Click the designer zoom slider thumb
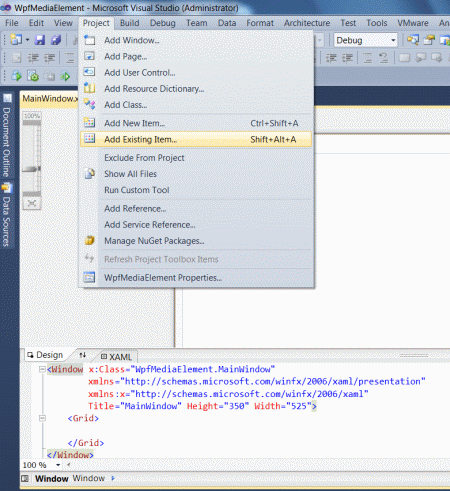Screen dimensions: 450x491 (x=31, y=169)
